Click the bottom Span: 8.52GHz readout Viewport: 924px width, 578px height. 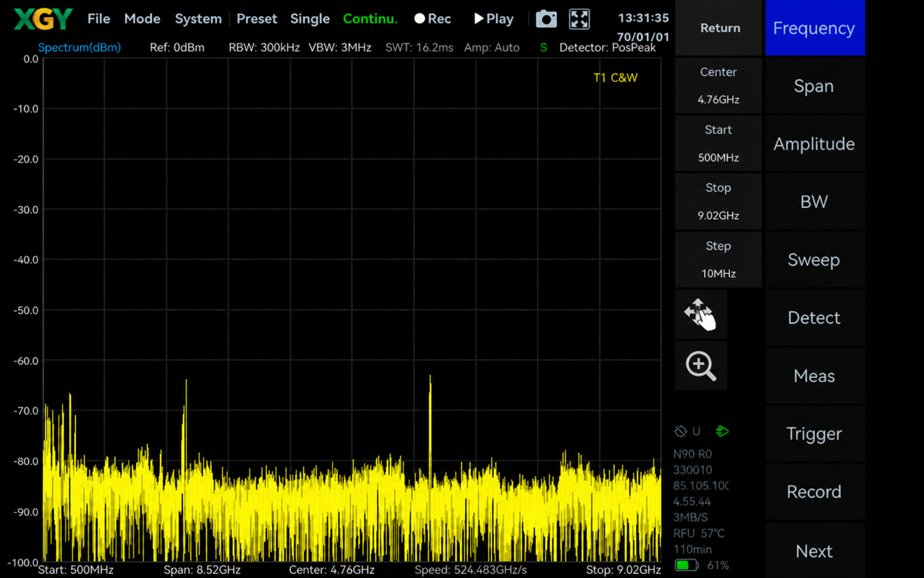coord(202,570)
